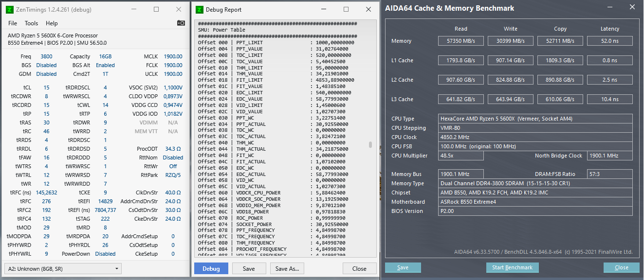Click the BGS Alt Enabled value
Viewport: 644px width, 280px height.
click(105, 65)
